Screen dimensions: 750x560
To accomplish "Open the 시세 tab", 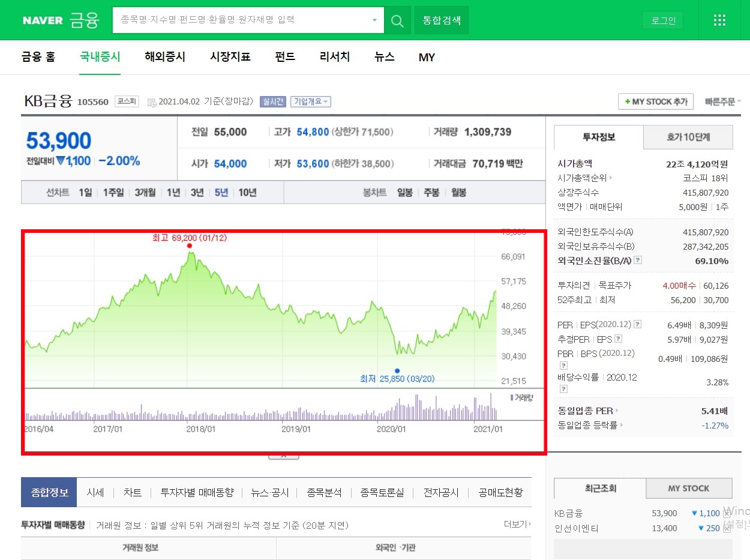I will [95, 493].
